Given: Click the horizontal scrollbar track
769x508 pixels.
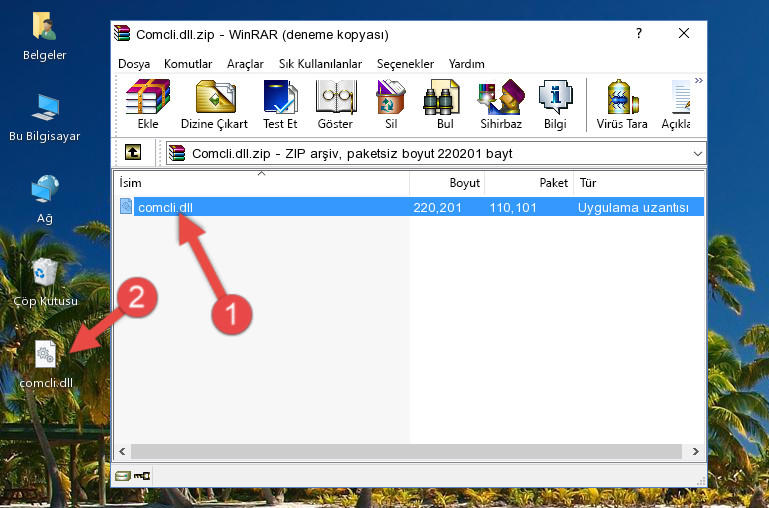Looking at the screenshot, I should click(x=406, y=451).
